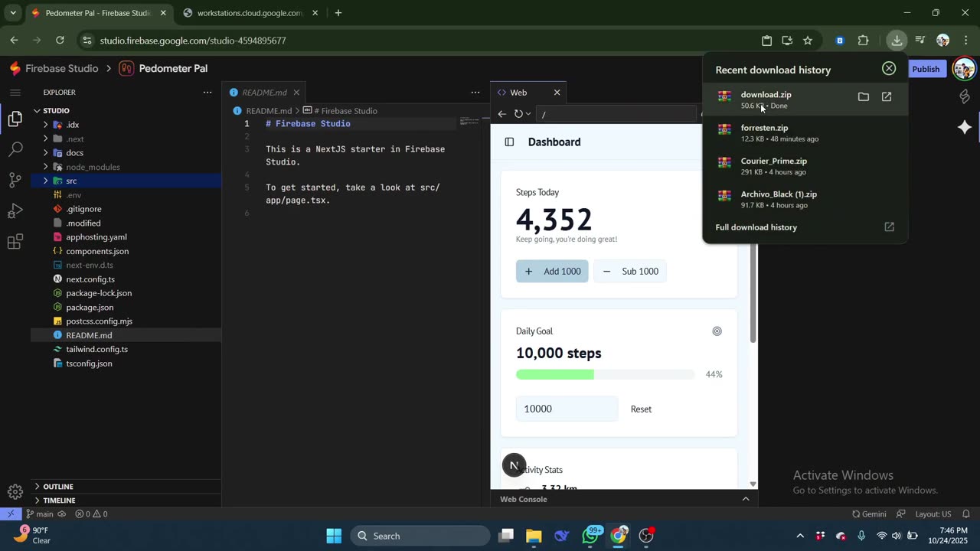Image resolution: width=980 pixels, height=551 pixels.
Task: Bookmark this page with the star icon
Action: click(808, 41)
